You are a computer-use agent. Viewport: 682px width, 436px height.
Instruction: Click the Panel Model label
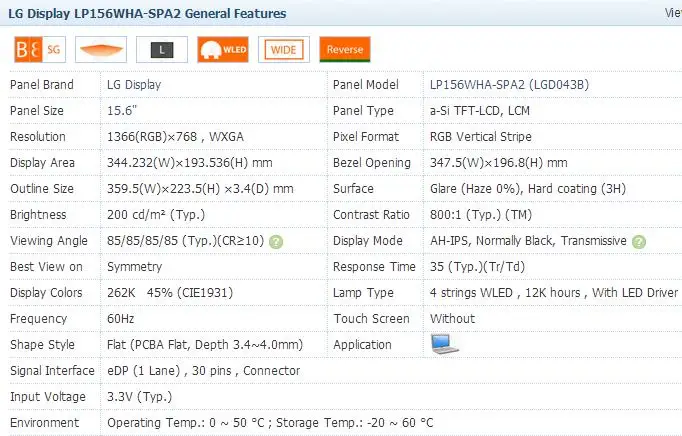(x=365, y=84)
